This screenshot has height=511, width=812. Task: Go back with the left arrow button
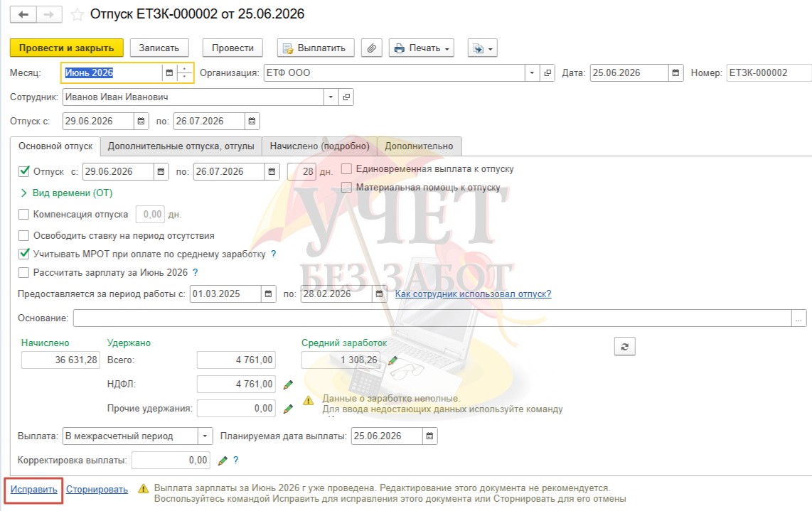coord(23,14)
